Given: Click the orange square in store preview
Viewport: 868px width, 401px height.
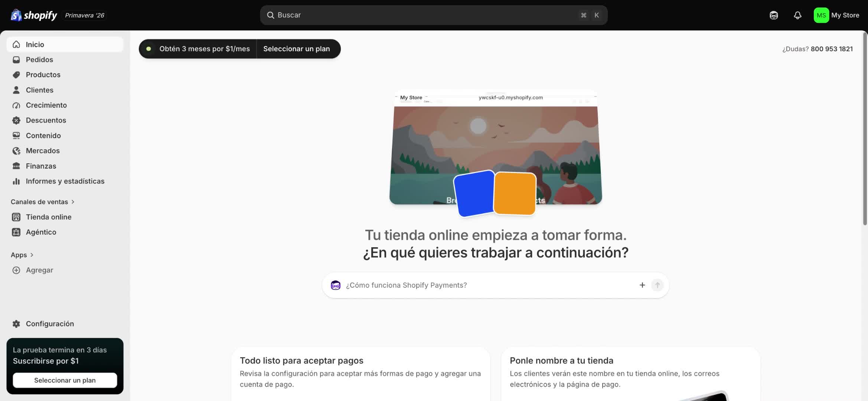Looking at the screenshot, I should point(515,193).
